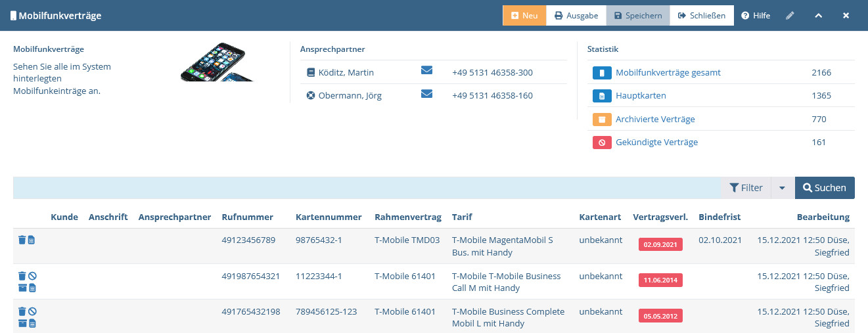The height and width of the screenshot is (333, 868).
Task: Click orange Archivierte Verträge statistic icon
Action: coord(602,119)
